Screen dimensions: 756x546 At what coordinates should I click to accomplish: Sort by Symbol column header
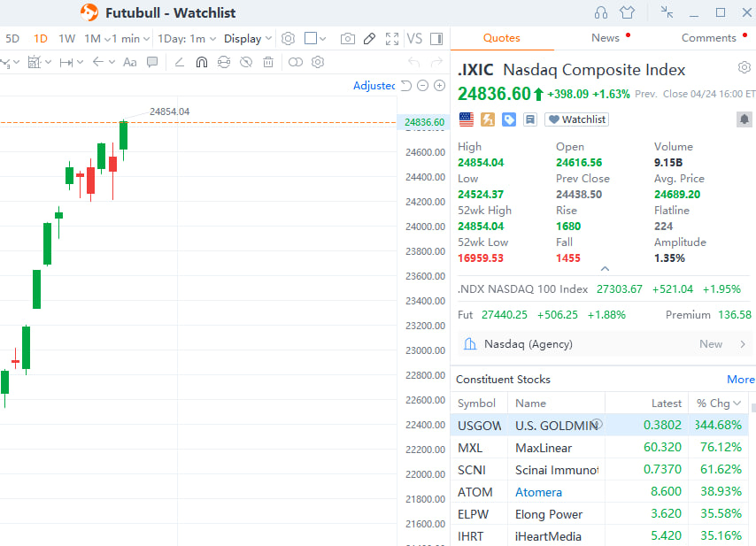[x=476, y=404]
